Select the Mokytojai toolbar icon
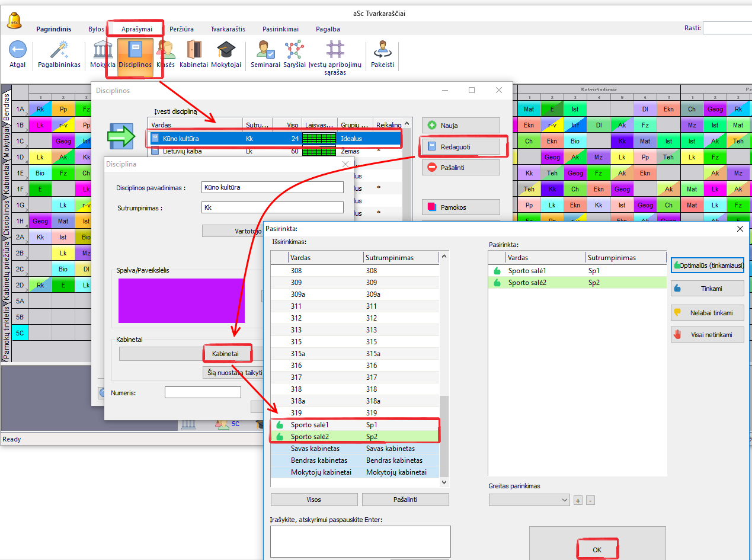Image resolution: width=752 pixels, height=560 pixels. [x=226, y=50]
